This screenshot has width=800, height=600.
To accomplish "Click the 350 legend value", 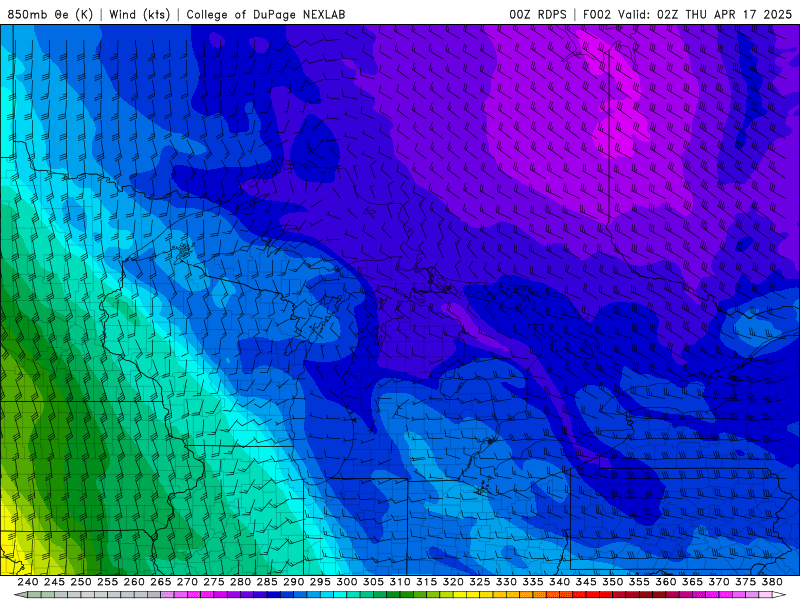I will click(612, 582).
